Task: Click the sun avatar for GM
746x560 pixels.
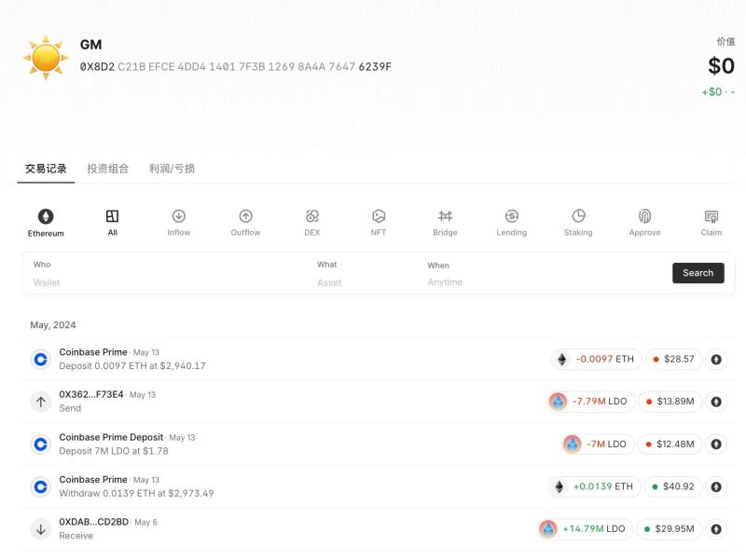Action: [x=45, y=57]
